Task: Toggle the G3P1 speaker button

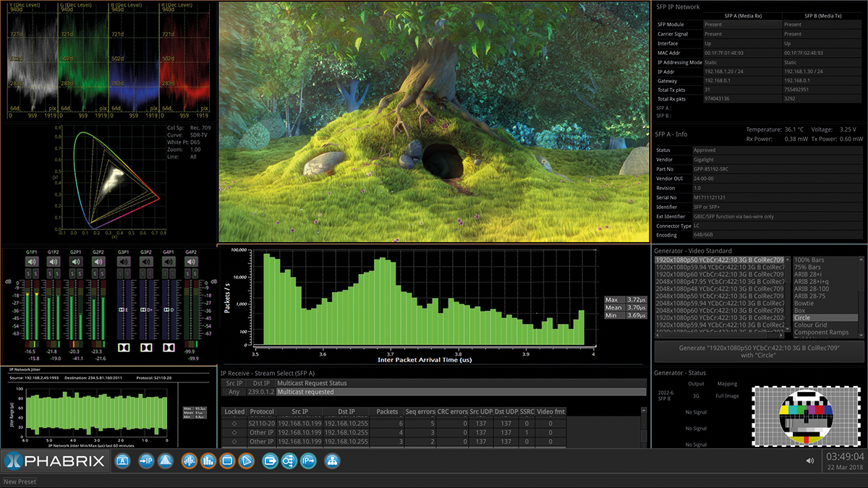Action: [x=124, y=262]
